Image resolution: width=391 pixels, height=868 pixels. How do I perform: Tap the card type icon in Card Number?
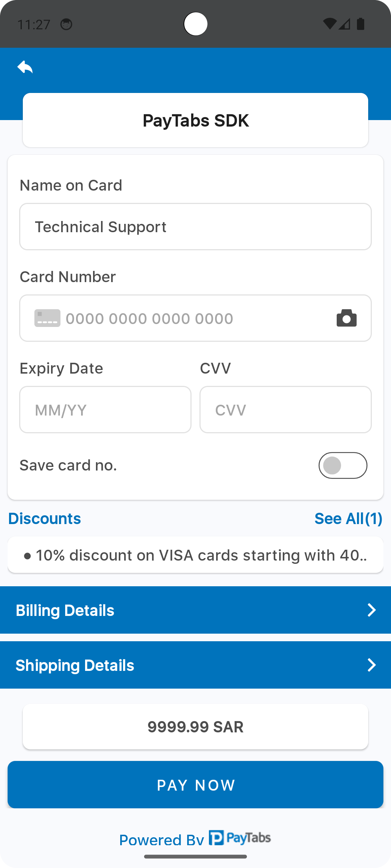pos(47,318)
